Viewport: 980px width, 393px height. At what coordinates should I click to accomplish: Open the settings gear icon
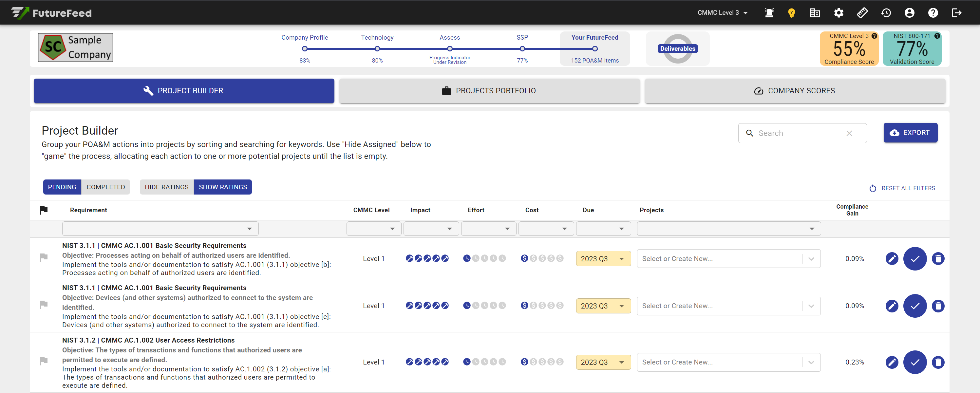coord(839,13)
